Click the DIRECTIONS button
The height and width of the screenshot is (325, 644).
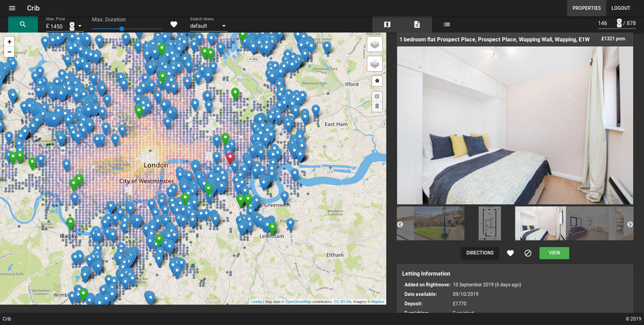(480, 253)
